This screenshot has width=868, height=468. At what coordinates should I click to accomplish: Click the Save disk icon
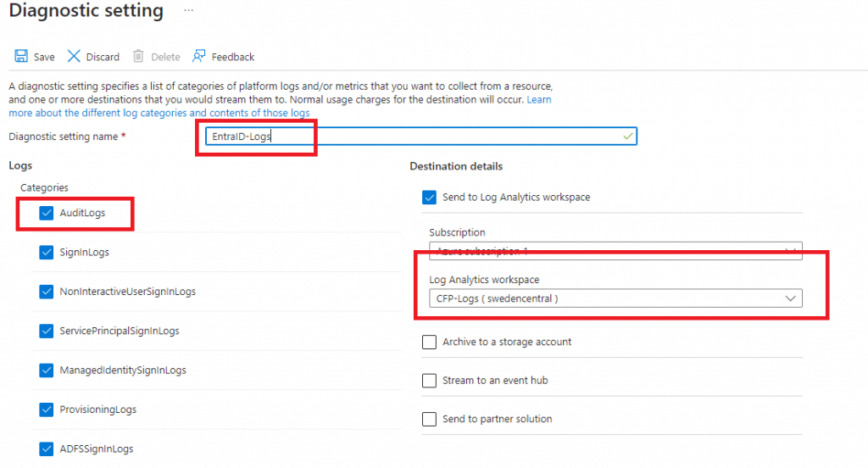pos(20,57)
